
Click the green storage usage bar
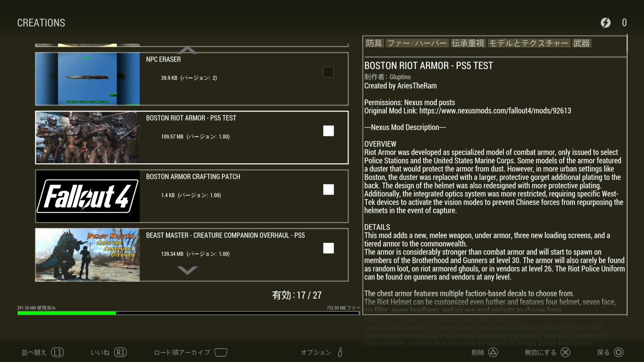point(66,313)
